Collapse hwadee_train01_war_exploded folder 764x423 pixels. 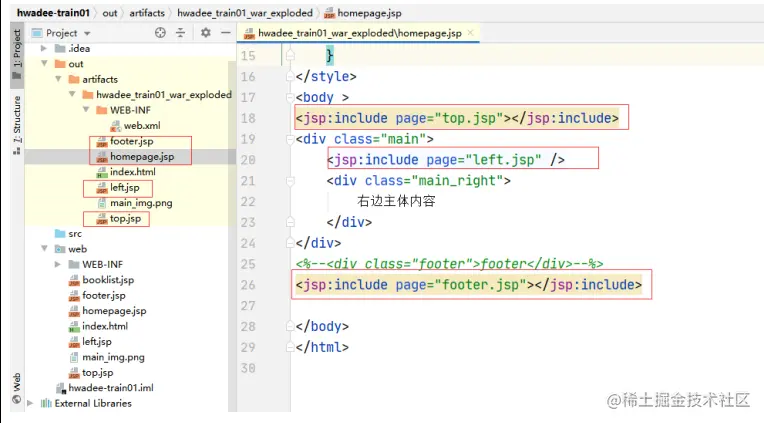coord(72,94)
